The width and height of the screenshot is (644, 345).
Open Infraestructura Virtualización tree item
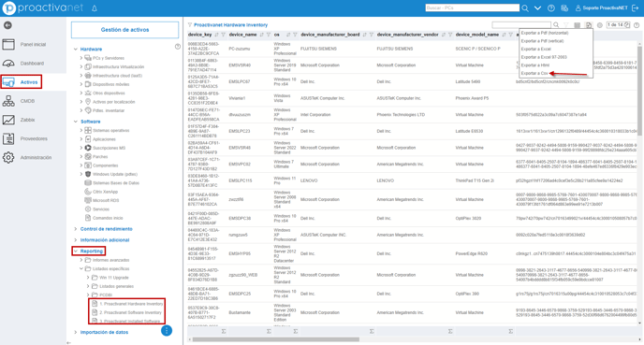[x=114, y=67]
